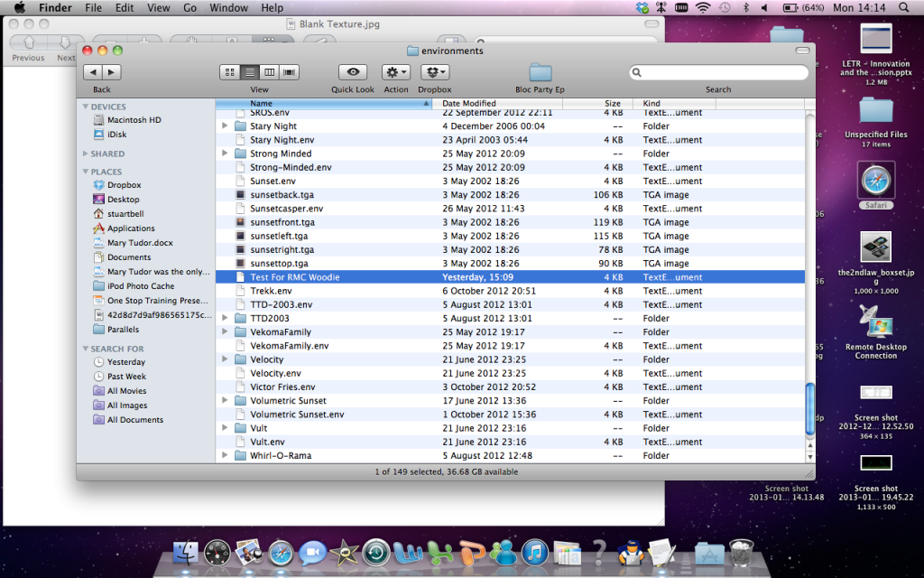This screenshot has width=924, height=578.
Task: Click the Forward arrow in environments window
Action: click(111, 72)
